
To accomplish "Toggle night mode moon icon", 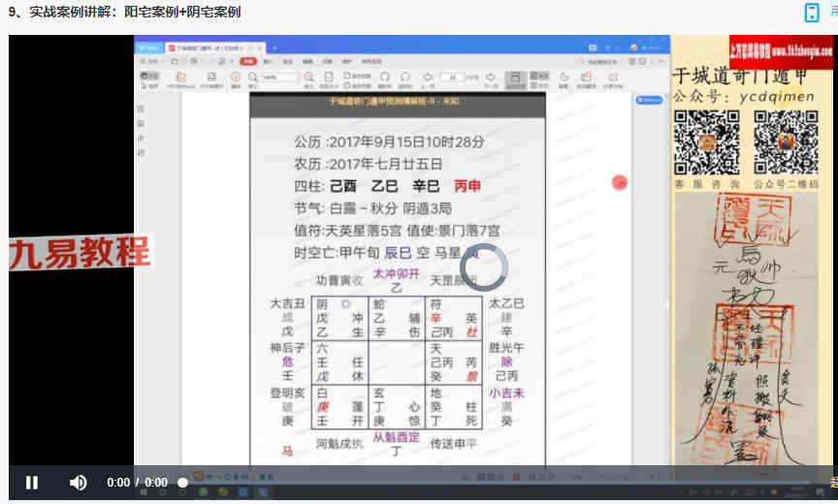I will (x=564, y=77).
